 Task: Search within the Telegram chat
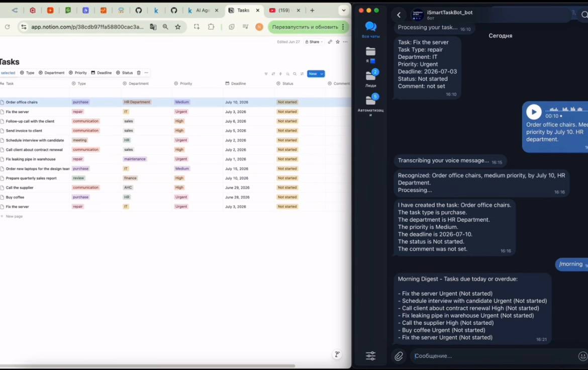(584, 15)
